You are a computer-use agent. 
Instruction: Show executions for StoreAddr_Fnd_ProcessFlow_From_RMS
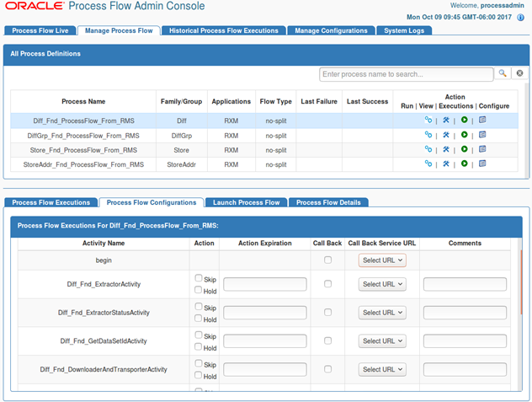pyautogui.click(x=464, y=163)
